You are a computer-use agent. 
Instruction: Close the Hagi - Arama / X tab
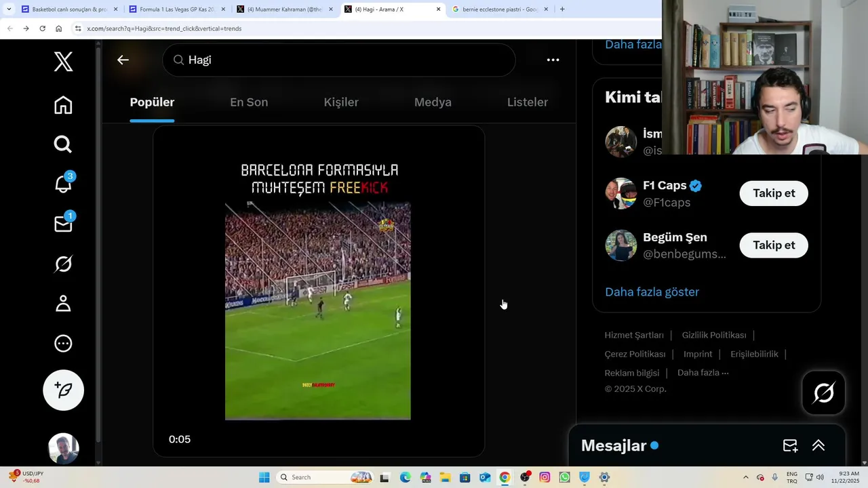[438, 9]
